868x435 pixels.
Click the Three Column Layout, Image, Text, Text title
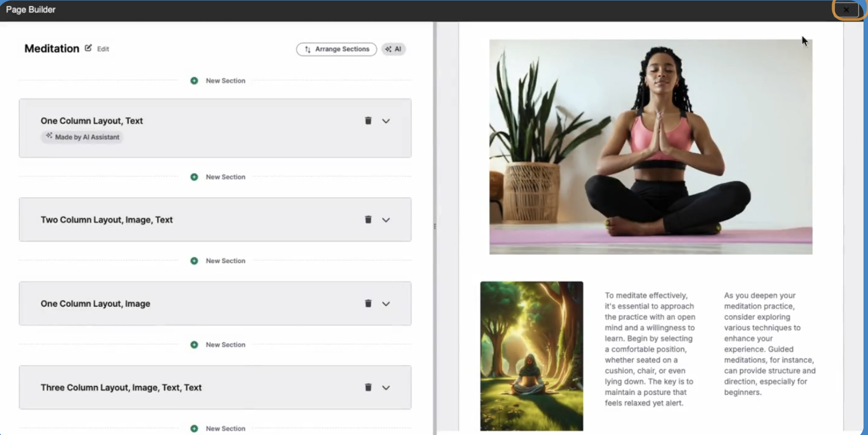click(121, 387)
